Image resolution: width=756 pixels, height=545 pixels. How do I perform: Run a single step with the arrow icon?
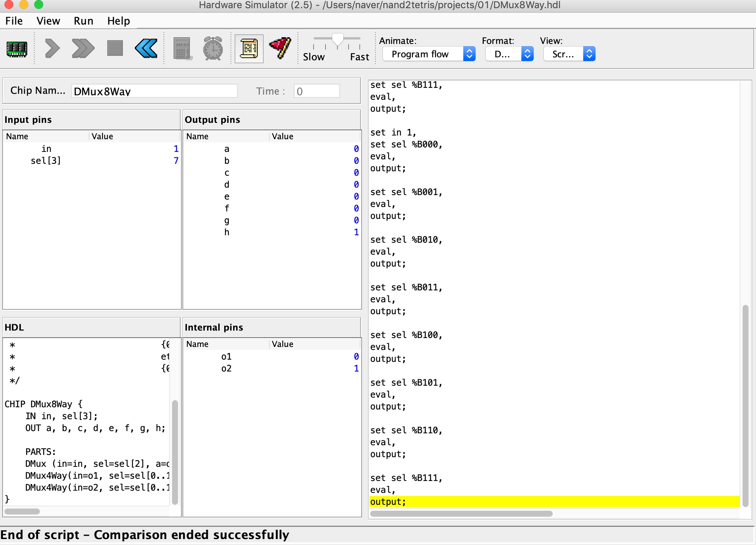52,48
